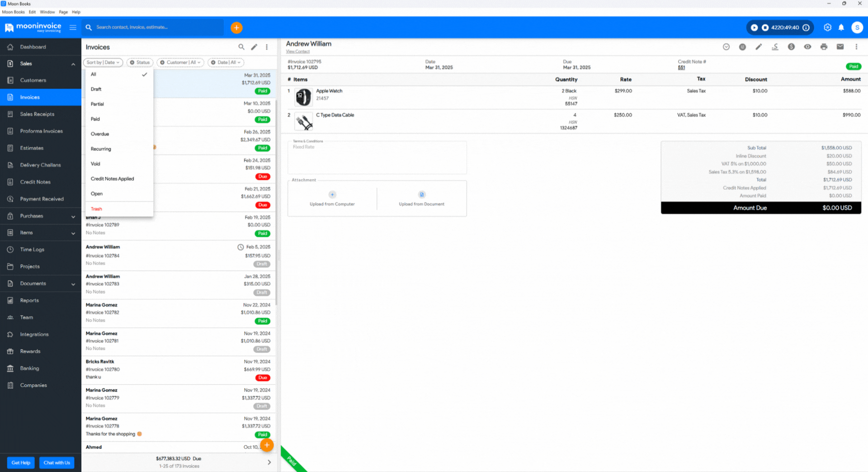Start the time tracker play button
The image size is (868, 472).
click(x=754, y=28)
